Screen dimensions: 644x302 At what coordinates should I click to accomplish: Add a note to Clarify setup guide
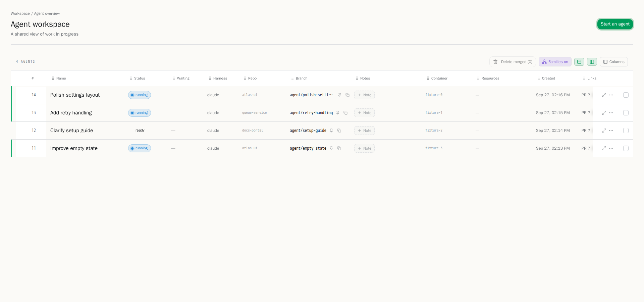[364, 131]
